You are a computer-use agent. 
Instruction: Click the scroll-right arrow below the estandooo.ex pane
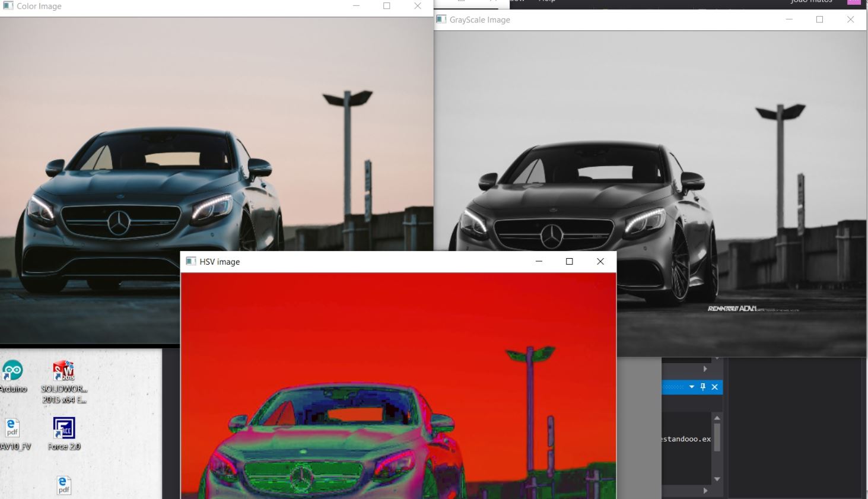(x=705, y=491)
